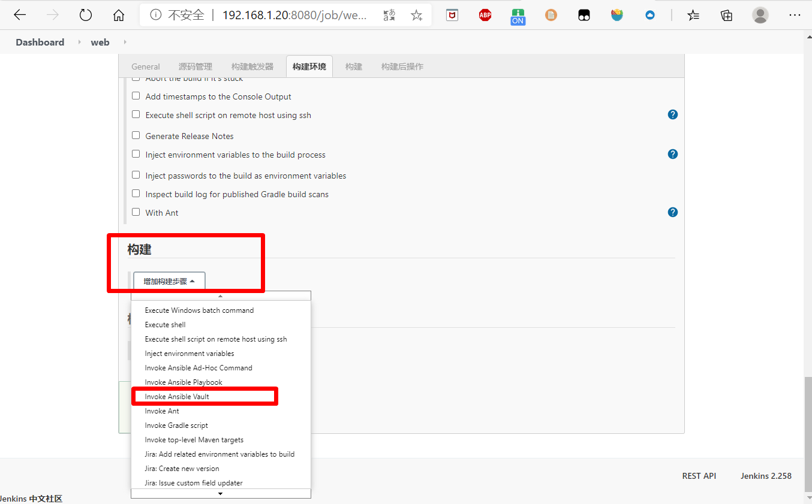Click the black glasses extension icon
Image resolution: width=812 pixels, height=504 pixels.
[x=584, y=16]
